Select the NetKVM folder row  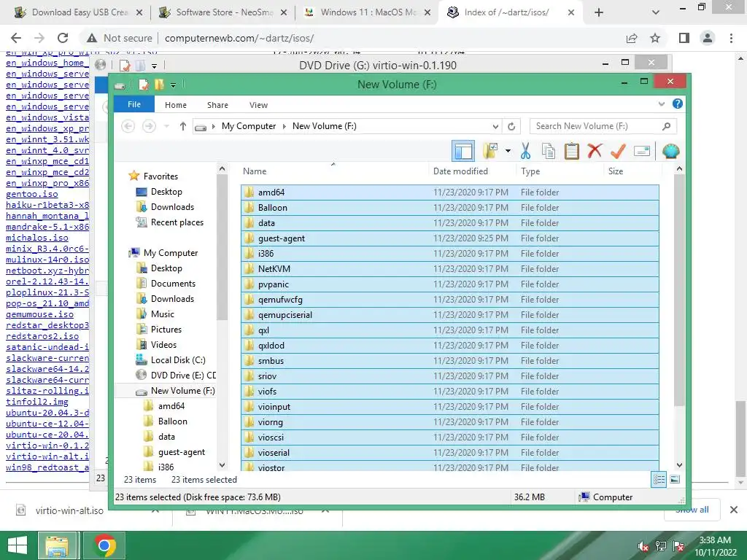450,269
